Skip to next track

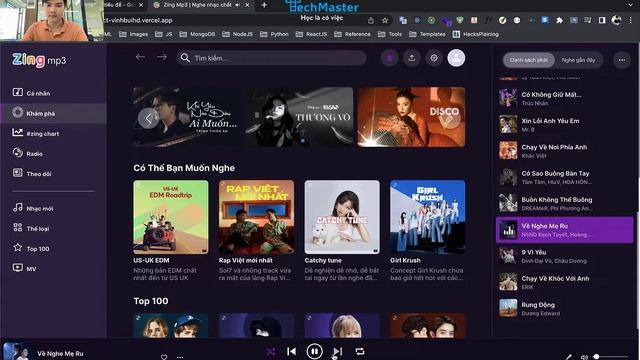[337, 351]
